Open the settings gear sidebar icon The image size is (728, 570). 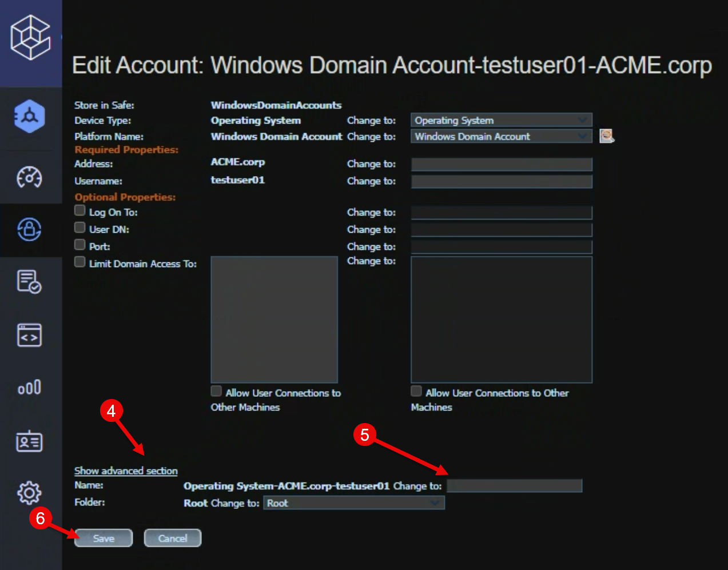coord(29,492)
